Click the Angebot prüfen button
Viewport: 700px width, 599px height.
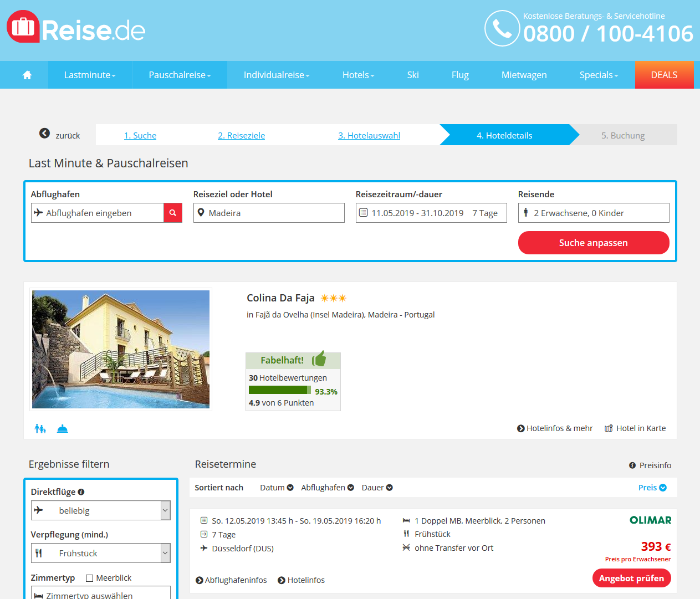pyautogui.click(x=632, y=578)
